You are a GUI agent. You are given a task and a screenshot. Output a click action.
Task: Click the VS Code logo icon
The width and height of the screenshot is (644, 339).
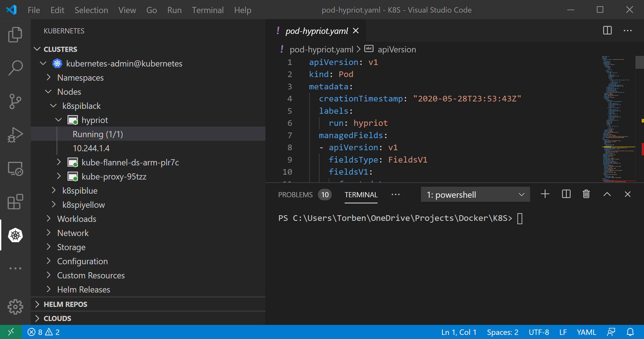(x=12, y=10)
